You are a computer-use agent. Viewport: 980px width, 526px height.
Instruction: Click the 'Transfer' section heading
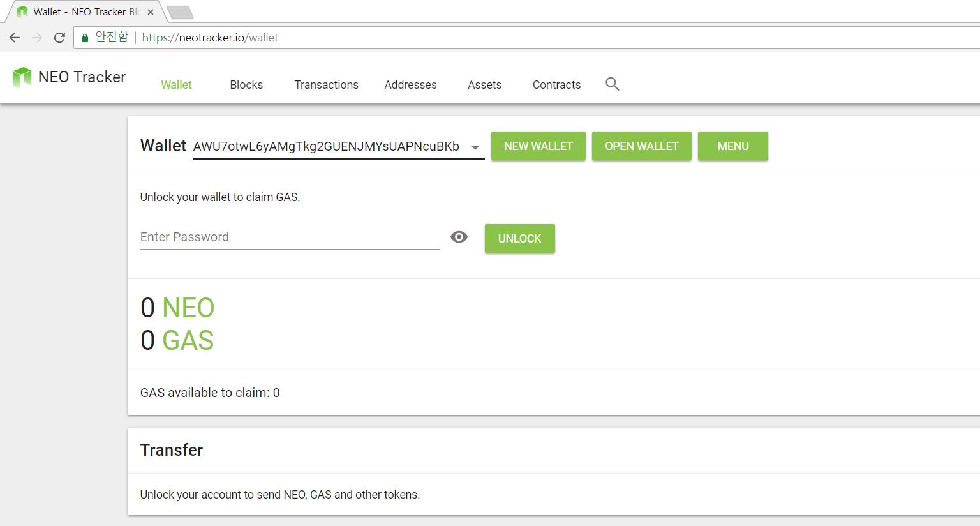(172, 450)
